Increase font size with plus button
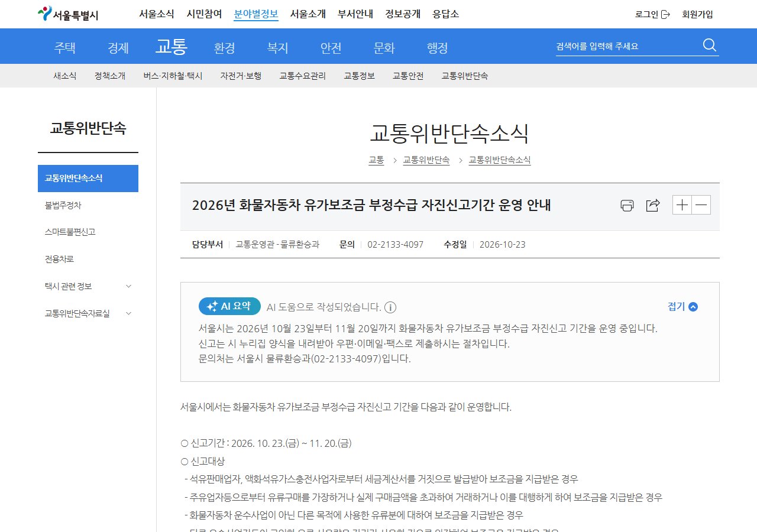The image size is (757, 532). (682, 205)
